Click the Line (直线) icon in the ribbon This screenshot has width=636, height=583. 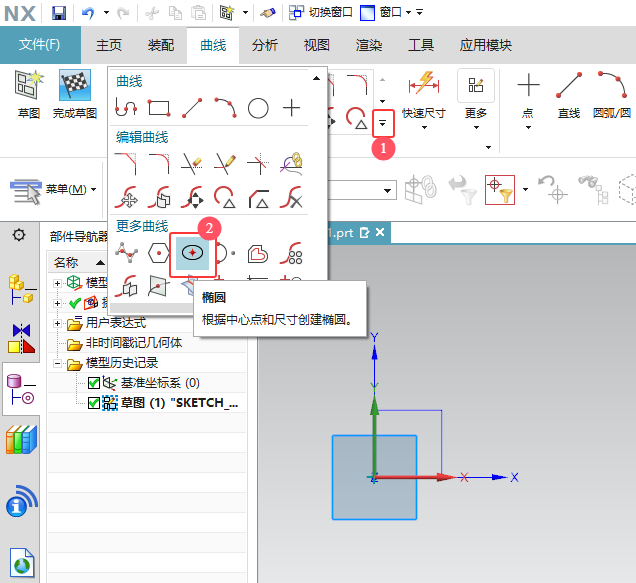click(x=569, y=85)
